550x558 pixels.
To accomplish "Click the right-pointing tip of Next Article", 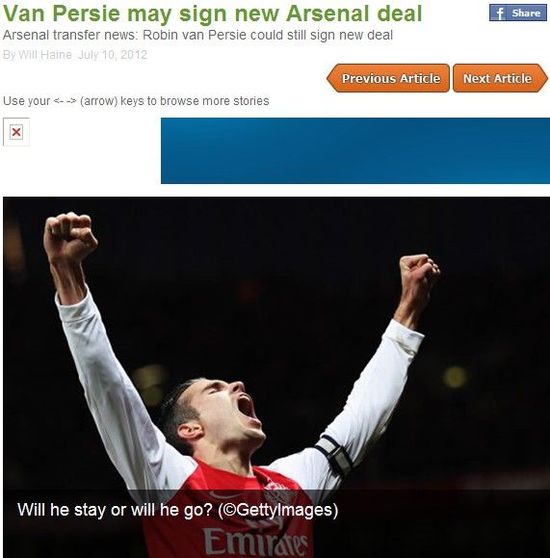I will pos(544,78).
